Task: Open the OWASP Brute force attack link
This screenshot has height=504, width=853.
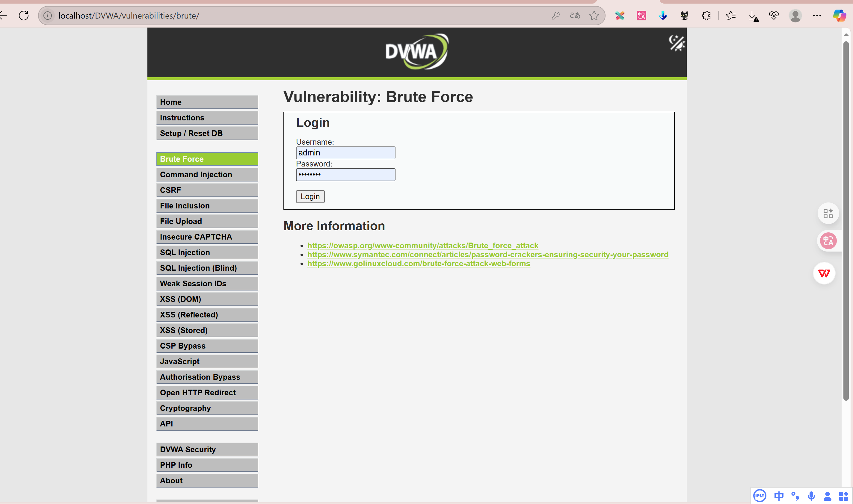Action: pyautogui.click(x=422, y=245)
